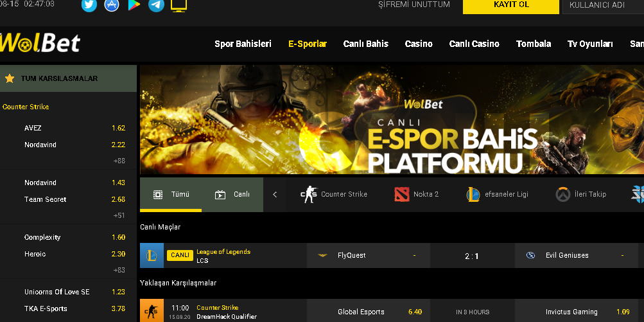
Task: Open the Tombala menu item
Action: 534,44
